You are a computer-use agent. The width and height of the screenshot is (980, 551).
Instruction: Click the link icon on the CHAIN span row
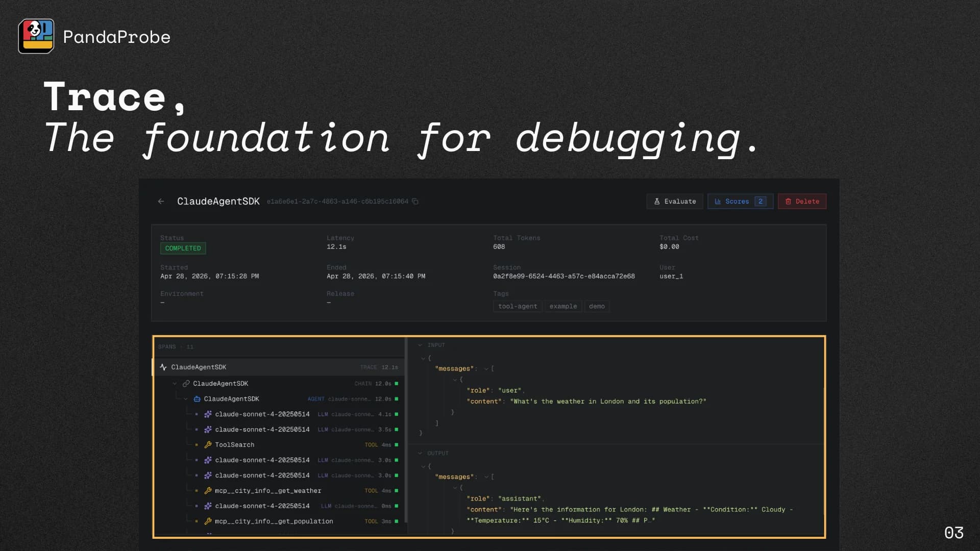click(x=186, y=384)
